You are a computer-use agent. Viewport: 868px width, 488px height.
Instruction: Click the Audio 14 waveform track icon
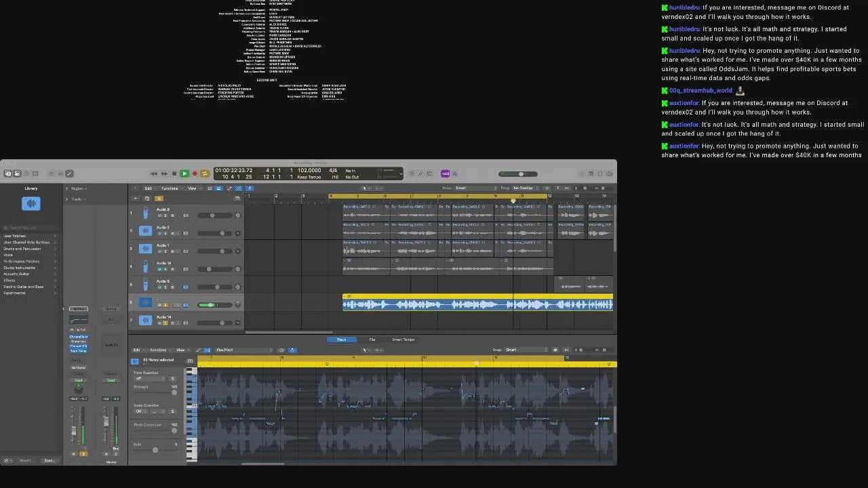(145, 320)
